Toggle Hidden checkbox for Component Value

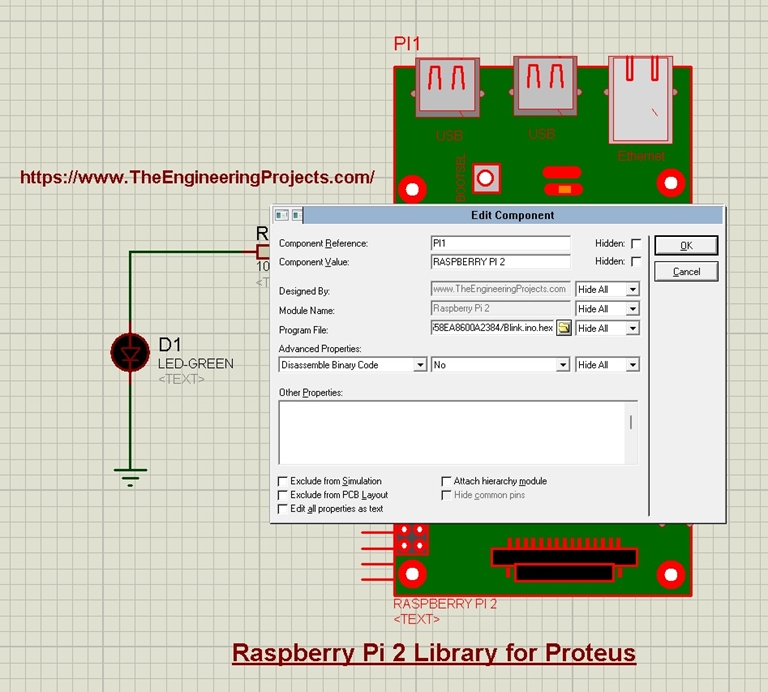pyautogui.click(x=636, y=262)
